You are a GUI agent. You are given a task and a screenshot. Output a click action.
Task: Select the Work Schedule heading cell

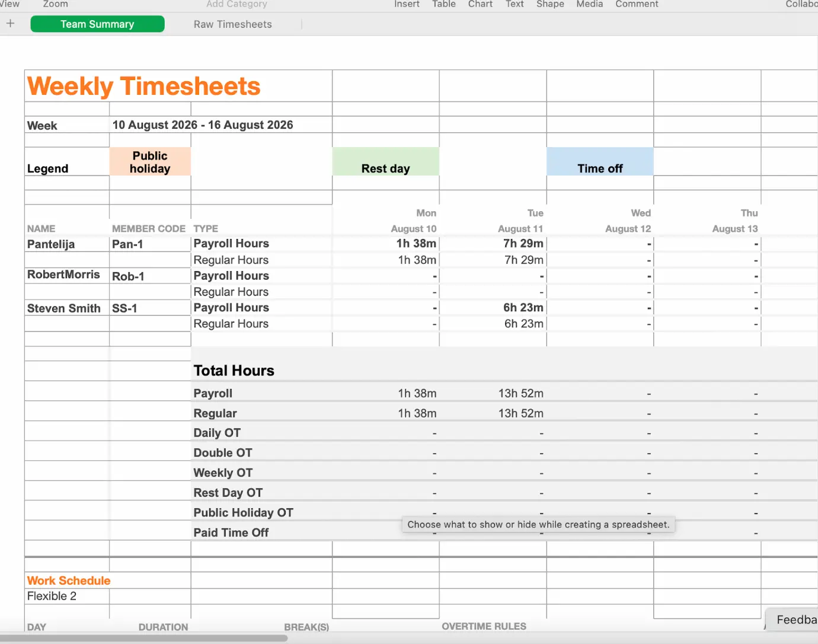click(67, 581)
